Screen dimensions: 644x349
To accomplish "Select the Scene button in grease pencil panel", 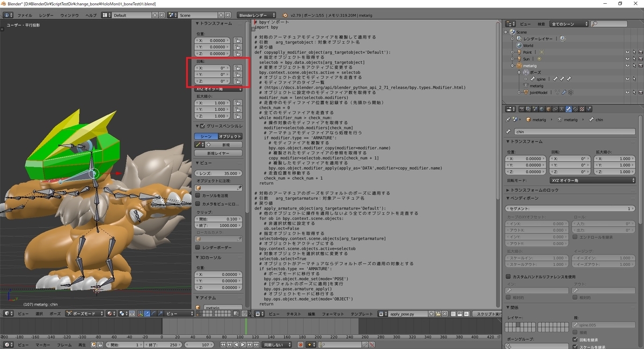I will pos(206,136).
